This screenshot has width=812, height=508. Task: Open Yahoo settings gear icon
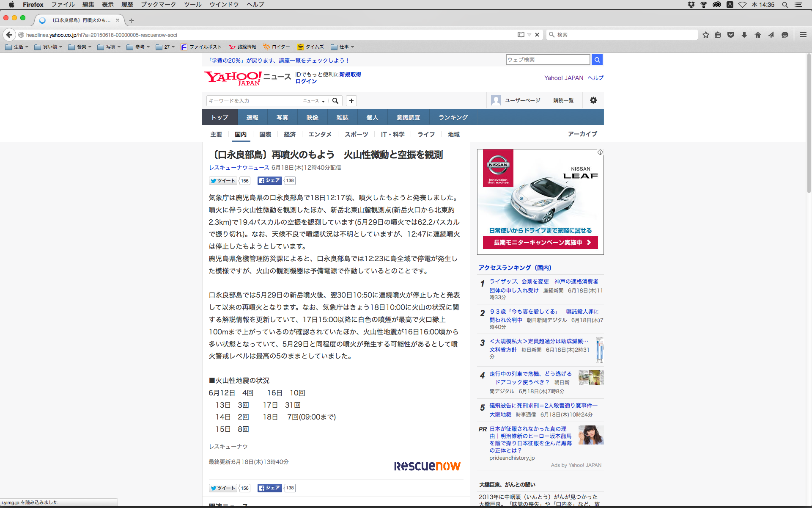(x=593, y=100)
